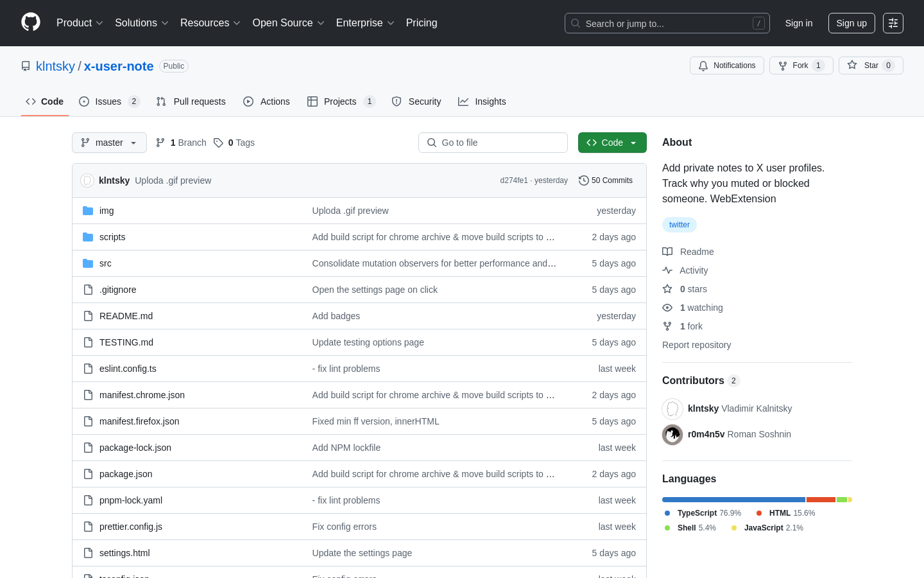Switch to the Pull requests tab
This screenshot has width=924, height=578.
tap(191, 101)
